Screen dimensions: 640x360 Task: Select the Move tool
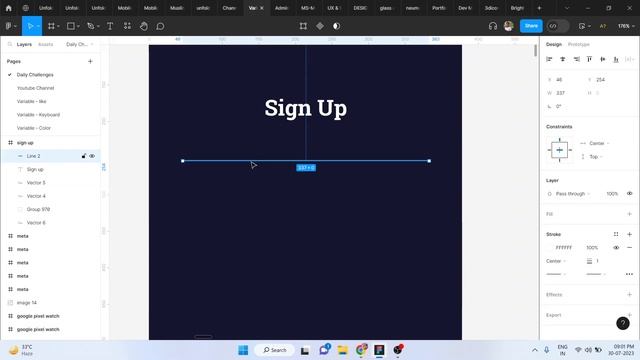(x=30, y=26)
